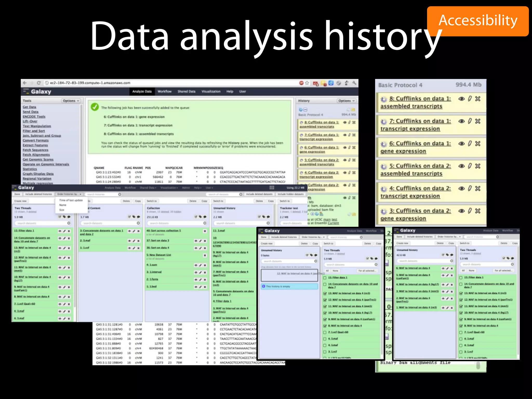The width and height of the screenshot is (532, 399).
Task: Open the History panel Options dropdown
Action: [x=346, y=101]
